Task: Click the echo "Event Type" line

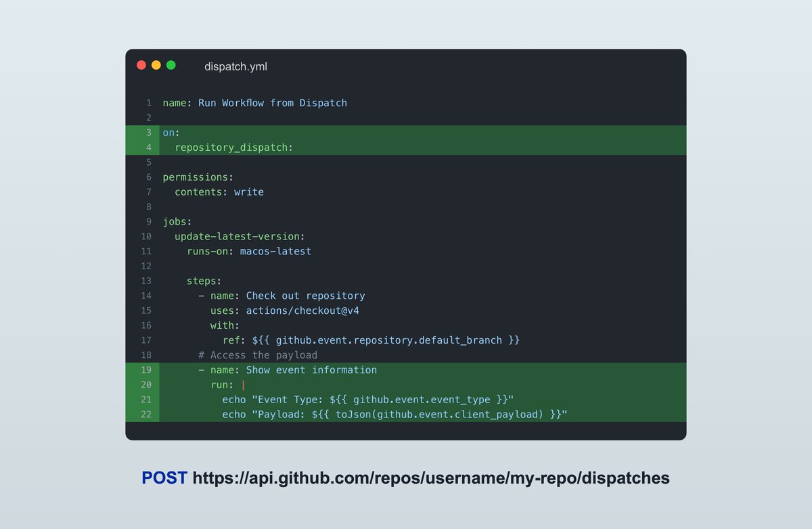Action: pyautogui.click(x=368, y=400)
